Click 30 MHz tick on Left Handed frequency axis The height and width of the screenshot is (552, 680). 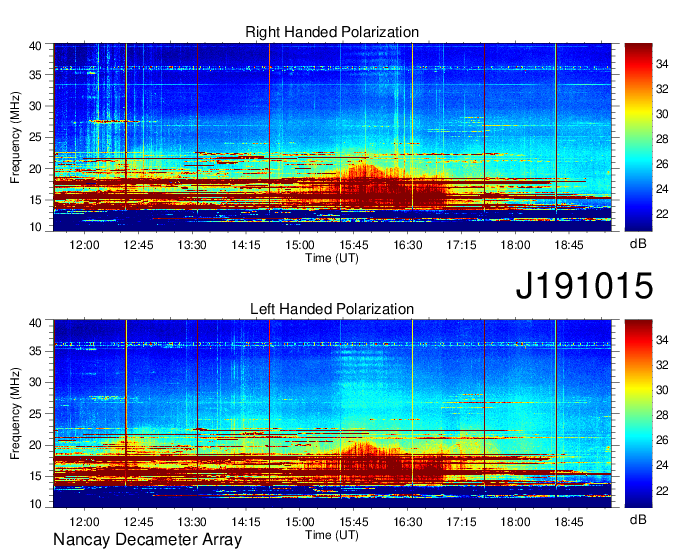(x=35, y=382)
